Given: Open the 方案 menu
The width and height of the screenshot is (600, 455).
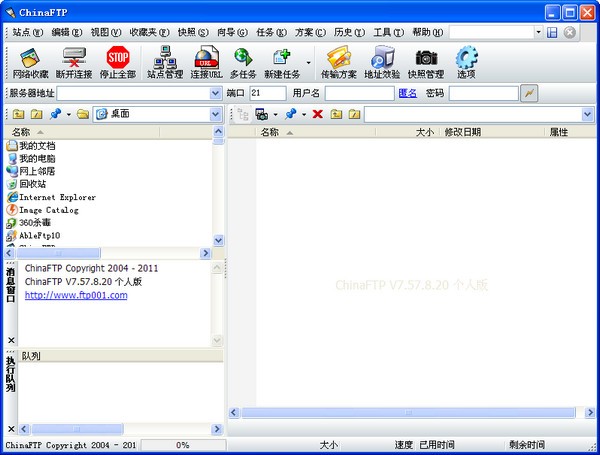Looking at the screenshot, I should 310,33.
